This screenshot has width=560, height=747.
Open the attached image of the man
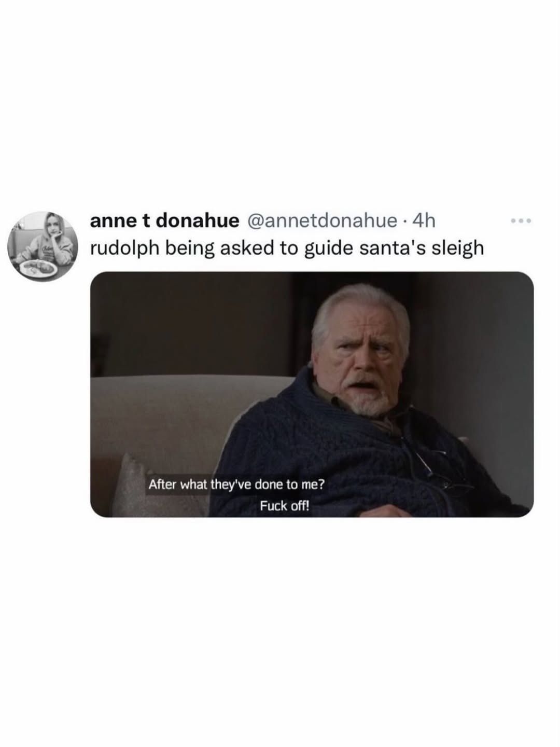(312, 394)
